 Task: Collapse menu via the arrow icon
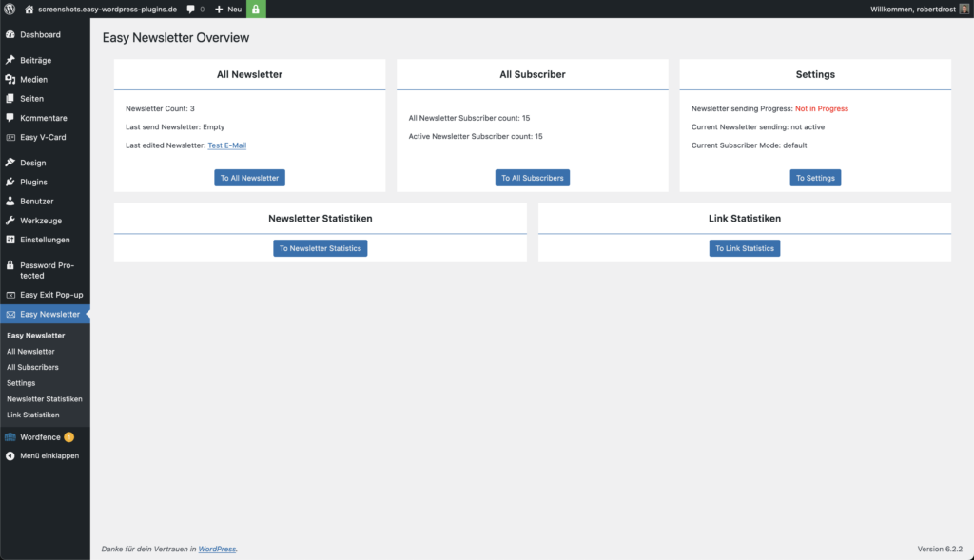pyautogui.click(x=10, y=455)
